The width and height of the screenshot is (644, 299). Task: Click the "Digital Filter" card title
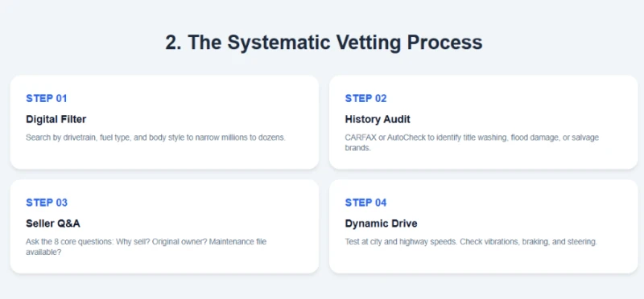(x=56, y=119)
